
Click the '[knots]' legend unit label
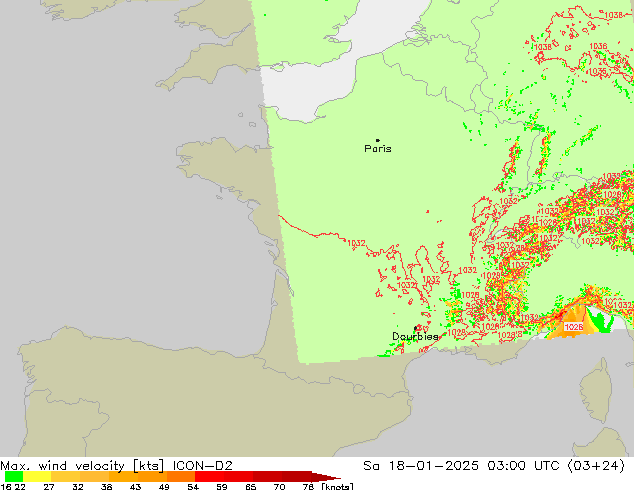click(x=337, y=486)
